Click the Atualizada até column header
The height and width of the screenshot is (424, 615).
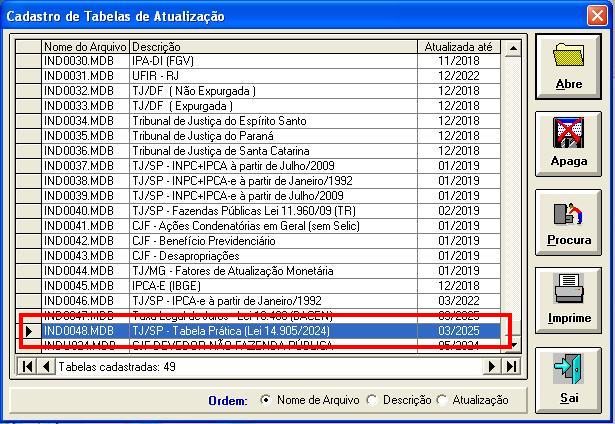point(459,47)
